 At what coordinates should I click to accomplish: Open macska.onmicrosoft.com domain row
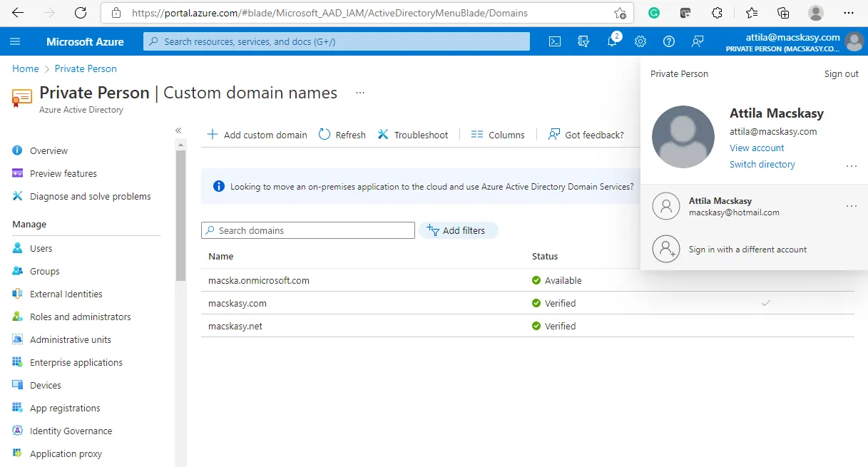528,280
